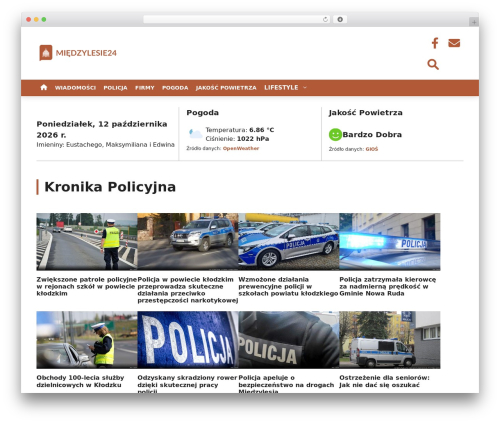Open article 'Obchody 100-lecia służby dzielnicowych'
The height and width of the screenshot is (423, 500).
point(80,381)
